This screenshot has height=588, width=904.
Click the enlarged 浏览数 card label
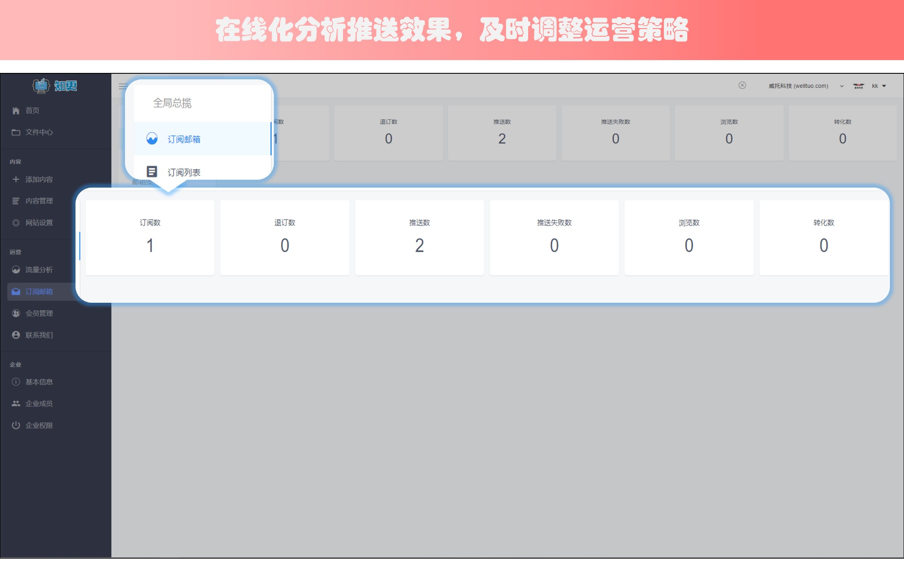click(x=689, y=223)
